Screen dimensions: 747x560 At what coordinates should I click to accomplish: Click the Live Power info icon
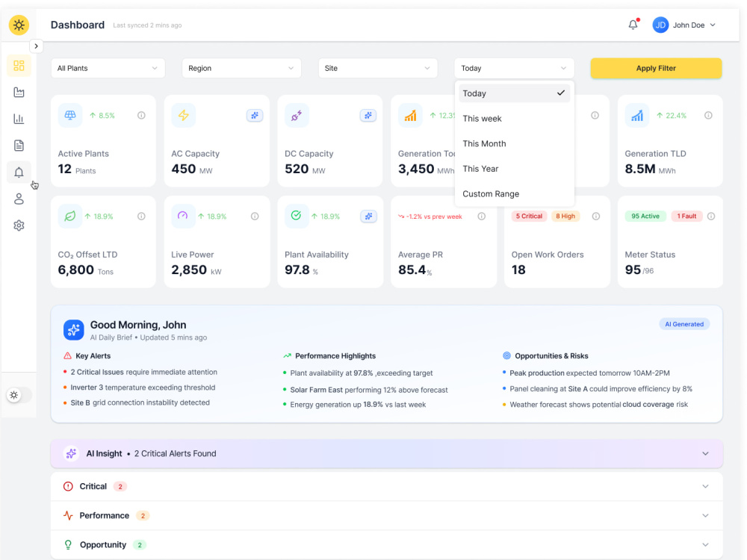coord(255,217)
